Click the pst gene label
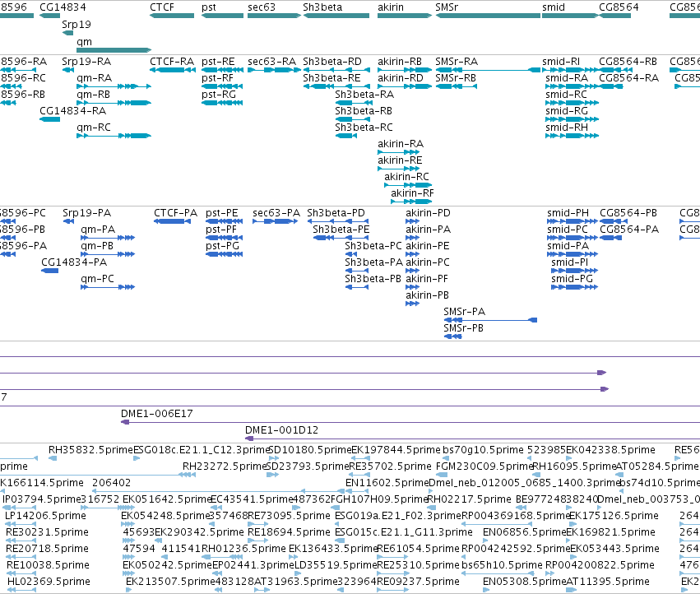700x594 pixels. coord(208,7)
